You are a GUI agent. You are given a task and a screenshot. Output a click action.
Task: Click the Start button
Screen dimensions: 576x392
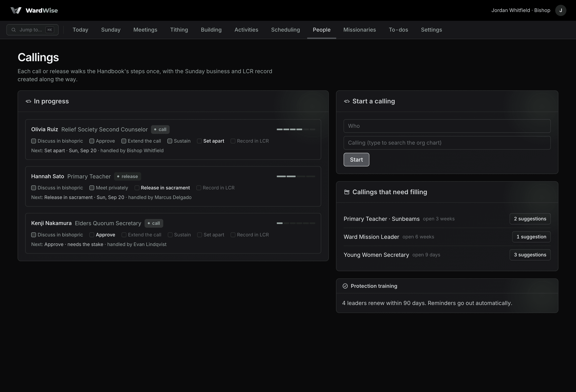coord(356,160)
